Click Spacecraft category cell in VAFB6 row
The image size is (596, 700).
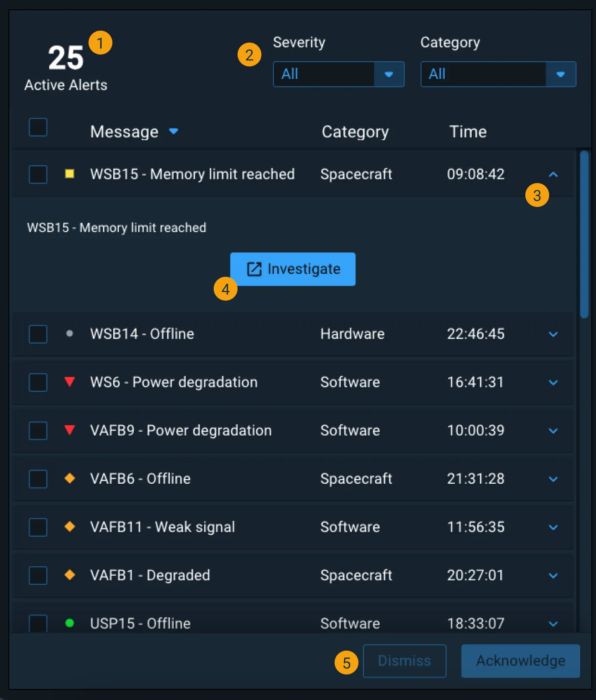(x=356, y=479)
